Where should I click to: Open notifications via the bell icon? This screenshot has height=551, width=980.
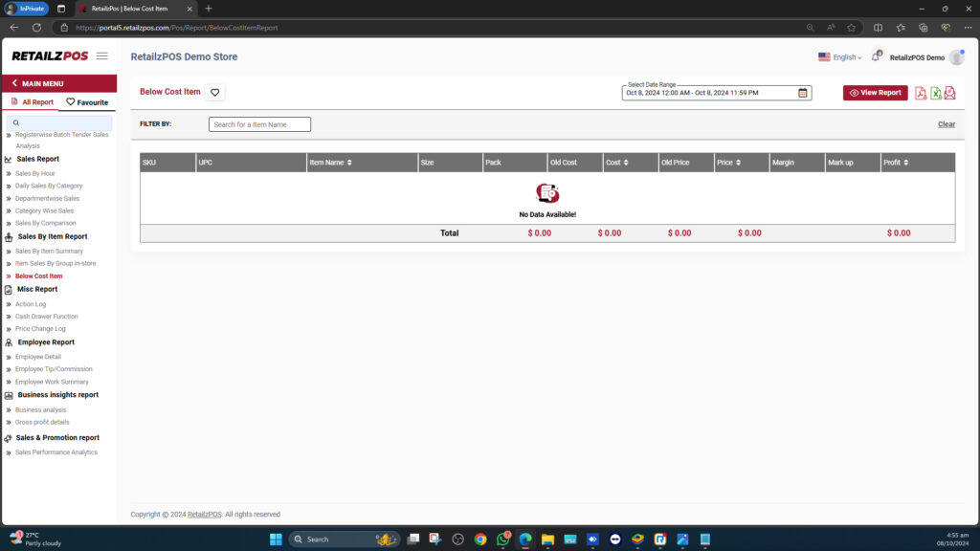876,57
